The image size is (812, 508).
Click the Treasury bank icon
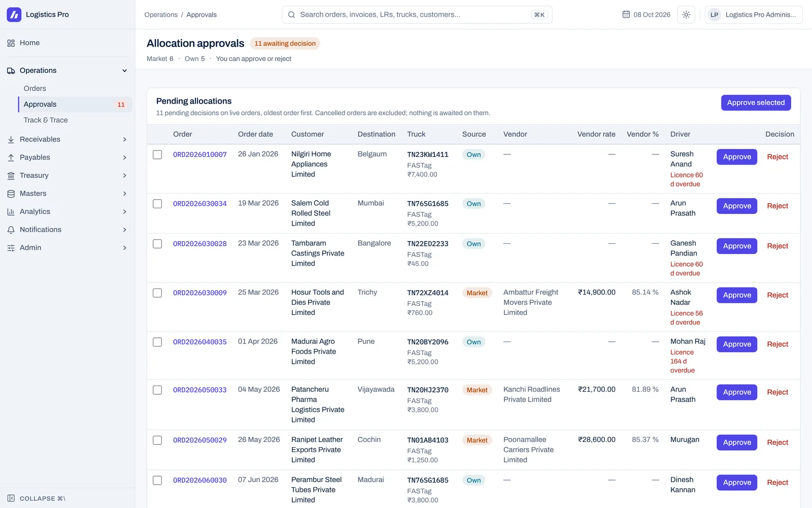(x=11, y=176)
